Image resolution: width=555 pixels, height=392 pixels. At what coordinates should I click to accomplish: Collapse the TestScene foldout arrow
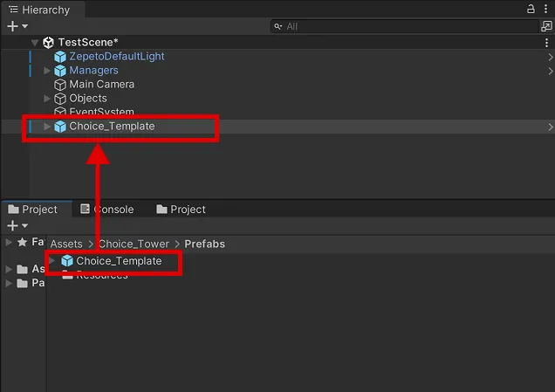(x=35, y=43)
